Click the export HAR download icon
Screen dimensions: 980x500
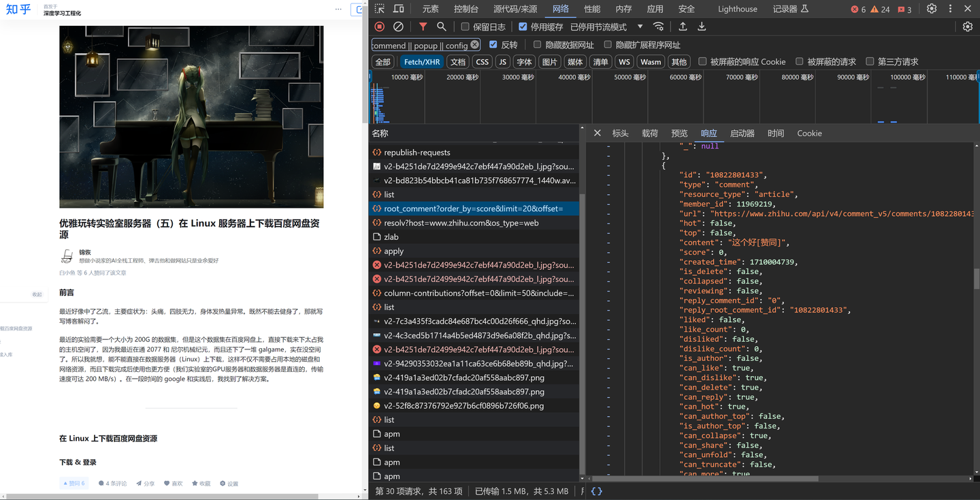[702, 27]
